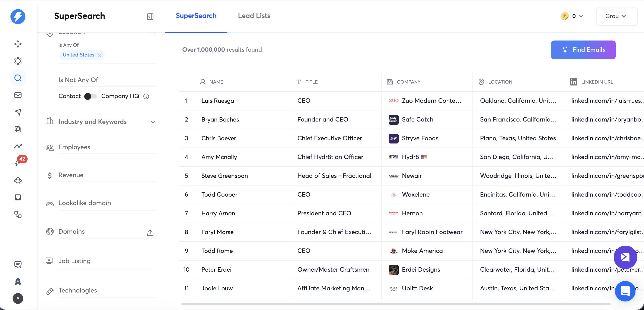
Task: Switch to the Lead Lists tab
Action: point(254,16)
